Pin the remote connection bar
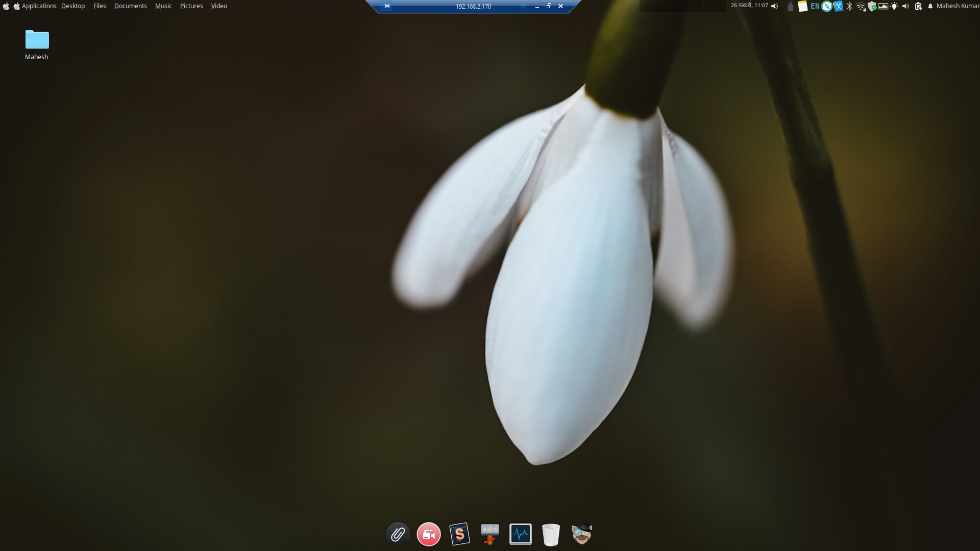 [386, 6]
